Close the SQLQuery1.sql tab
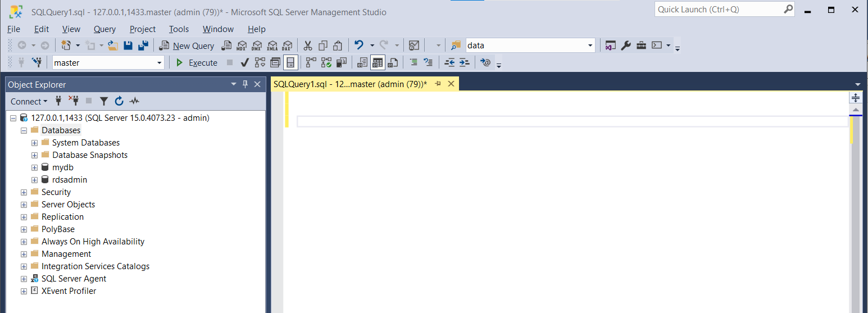 (x=451, y=84)
